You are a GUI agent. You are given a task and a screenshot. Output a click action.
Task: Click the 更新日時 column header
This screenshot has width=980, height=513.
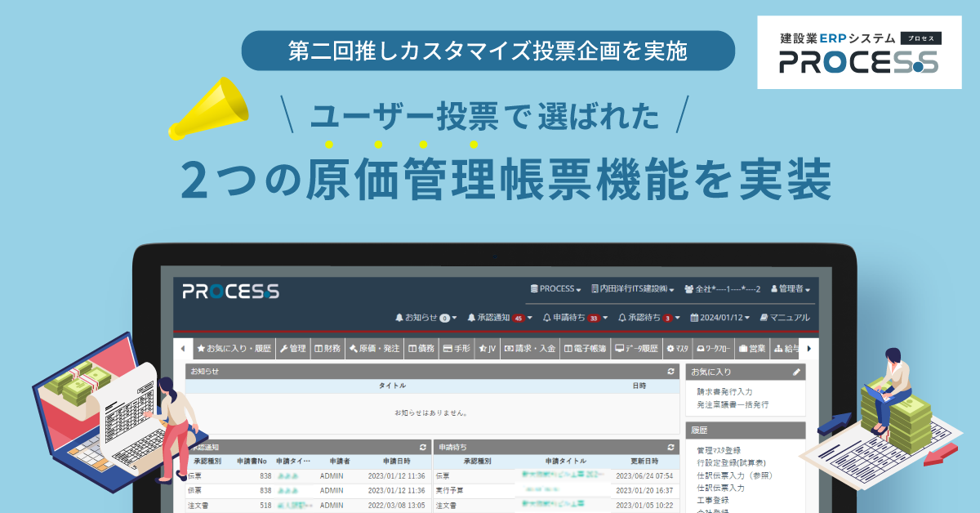tap(644, 461)
